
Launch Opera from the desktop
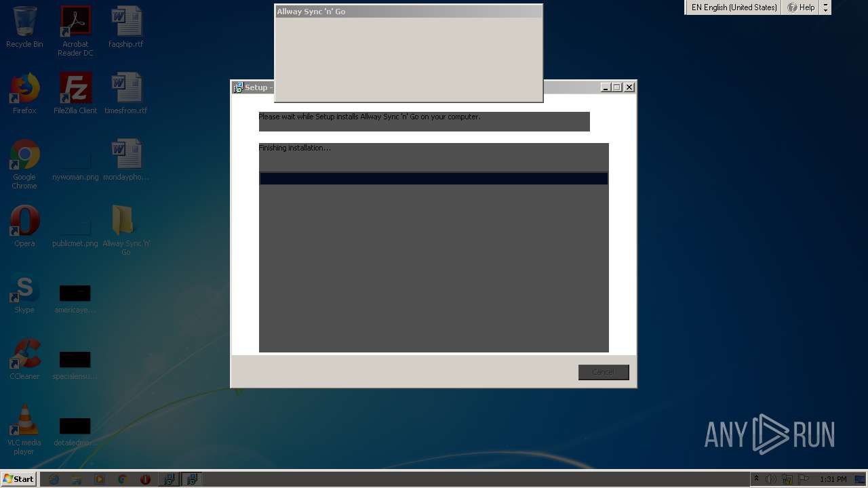coord(24,226)
